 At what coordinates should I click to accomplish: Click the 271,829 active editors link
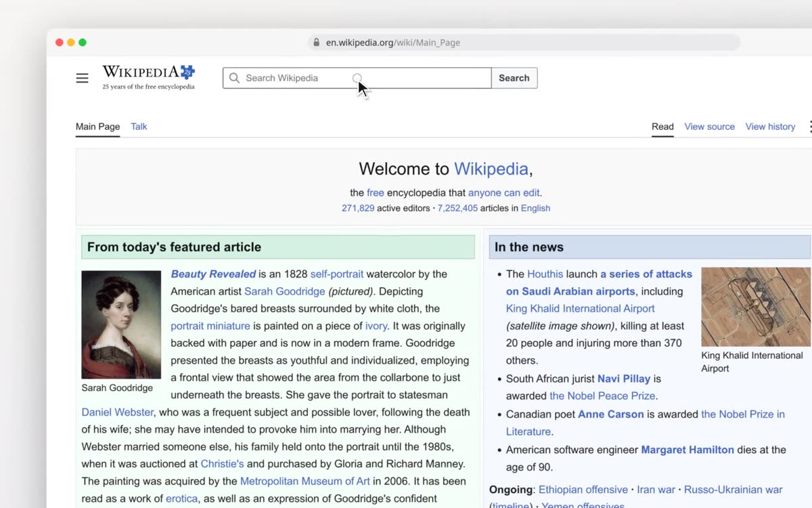click(358, 208)
